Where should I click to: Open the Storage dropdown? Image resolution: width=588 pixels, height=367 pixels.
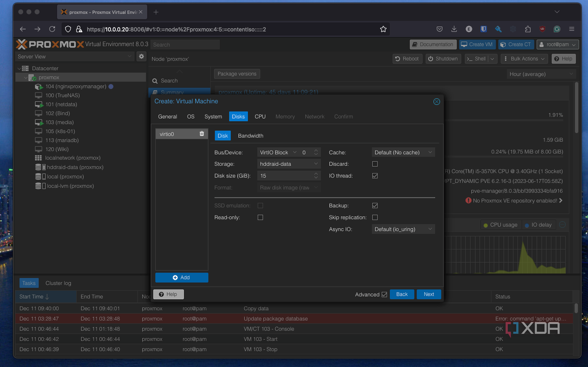click(289, 164)
